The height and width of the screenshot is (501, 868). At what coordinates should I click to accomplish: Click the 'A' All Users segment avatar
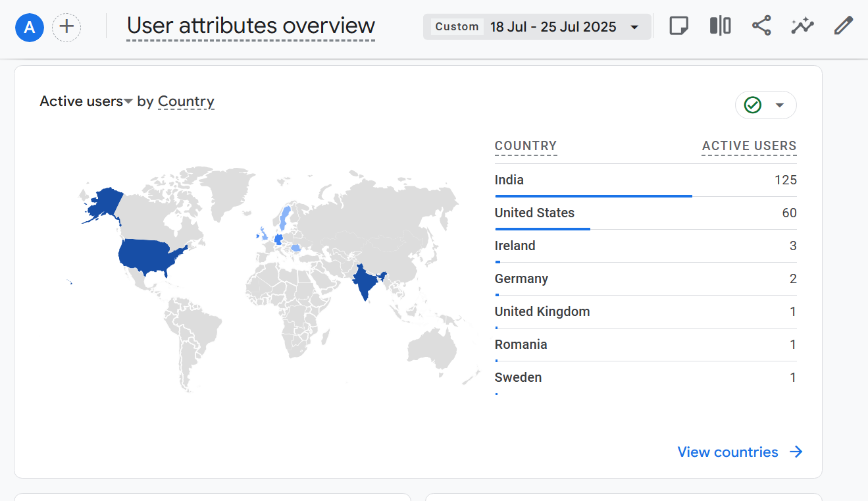pyautogui.click(x=29, y=27)
